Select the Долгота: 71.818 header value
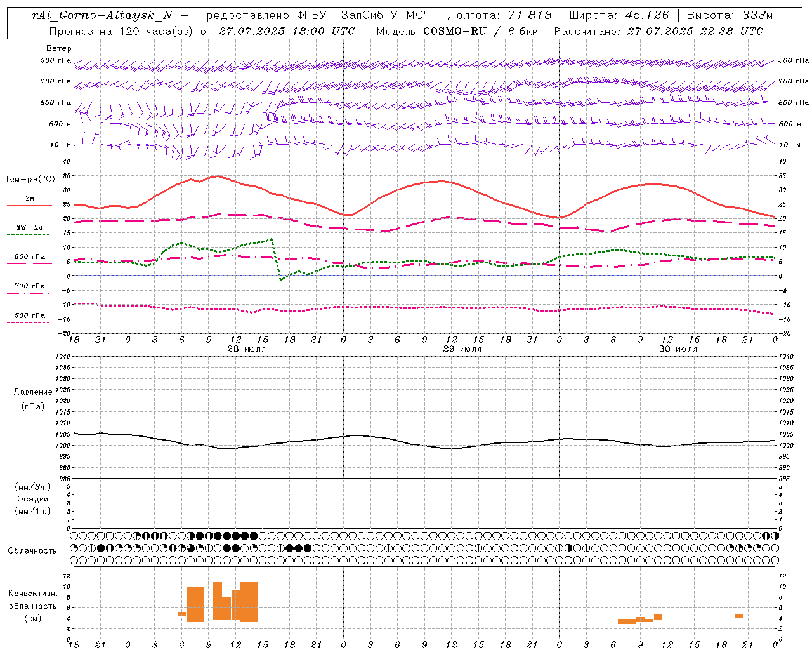 500,15
